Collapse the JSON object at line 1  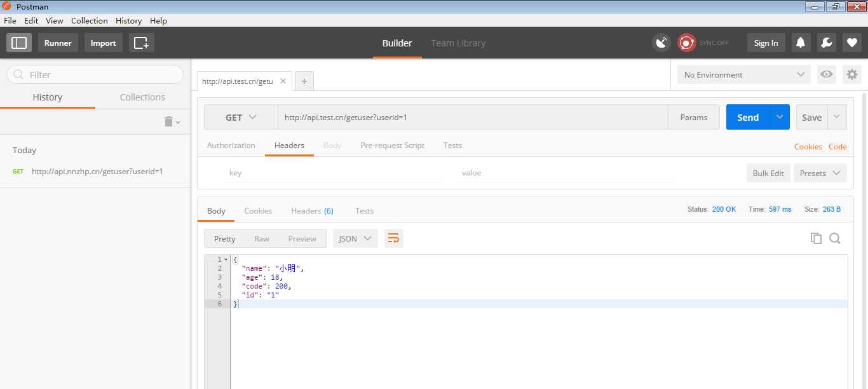[x=226, y=259]
